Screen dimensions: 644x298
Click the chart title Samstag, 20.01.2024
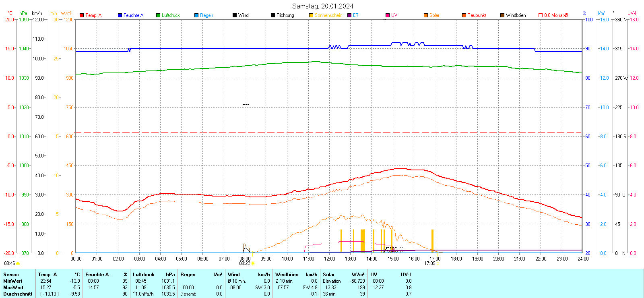[x=322, y=6]
